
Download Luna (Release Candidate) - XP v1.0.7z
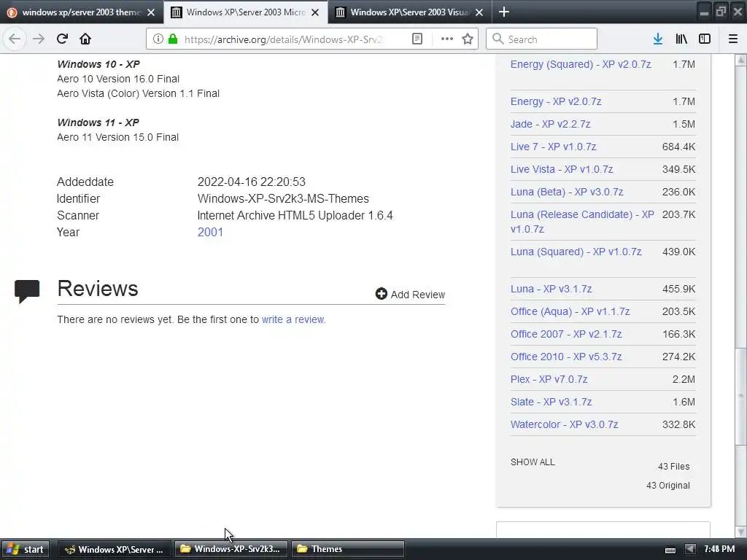[582, 222]
